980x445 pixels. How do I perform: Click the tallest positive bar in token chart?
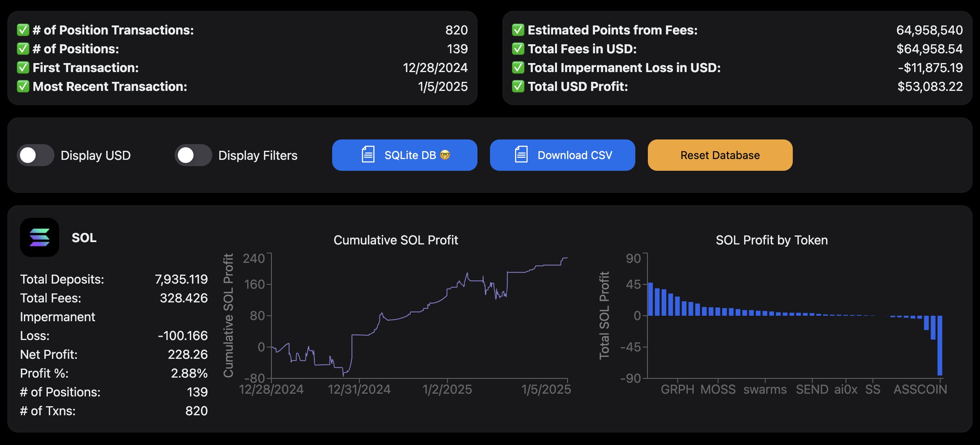(651, 299)
